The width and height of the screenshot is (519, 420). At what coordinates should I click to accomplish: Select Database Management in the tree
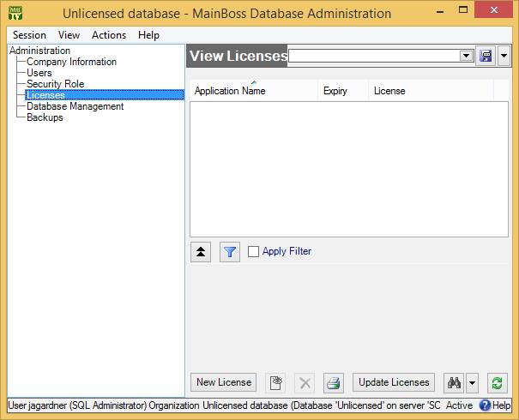coord(75,106)
